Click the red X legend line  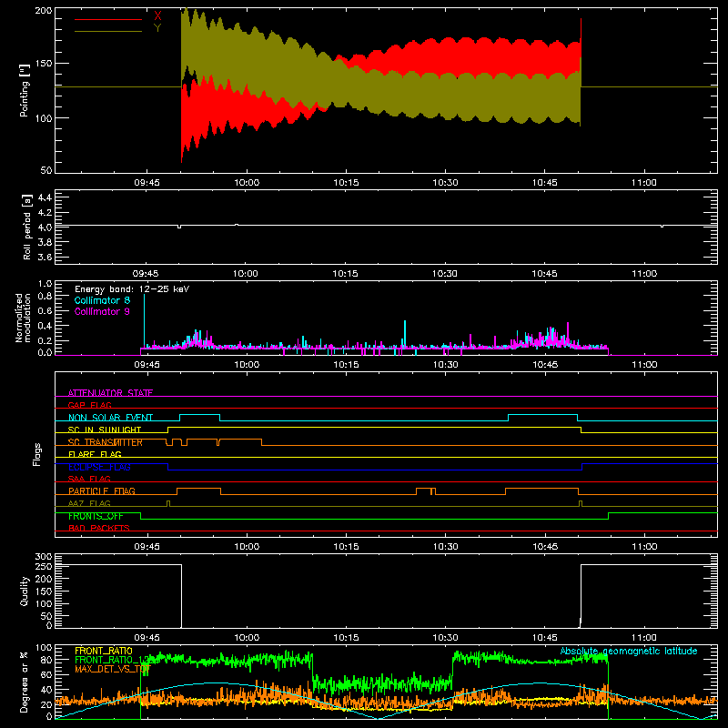coord(108,19)
